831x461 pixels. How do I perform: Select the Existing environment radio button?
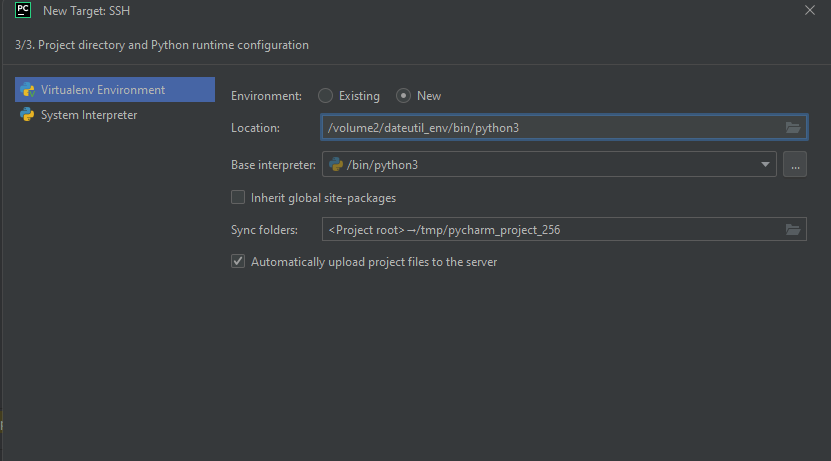pos(325,96)
